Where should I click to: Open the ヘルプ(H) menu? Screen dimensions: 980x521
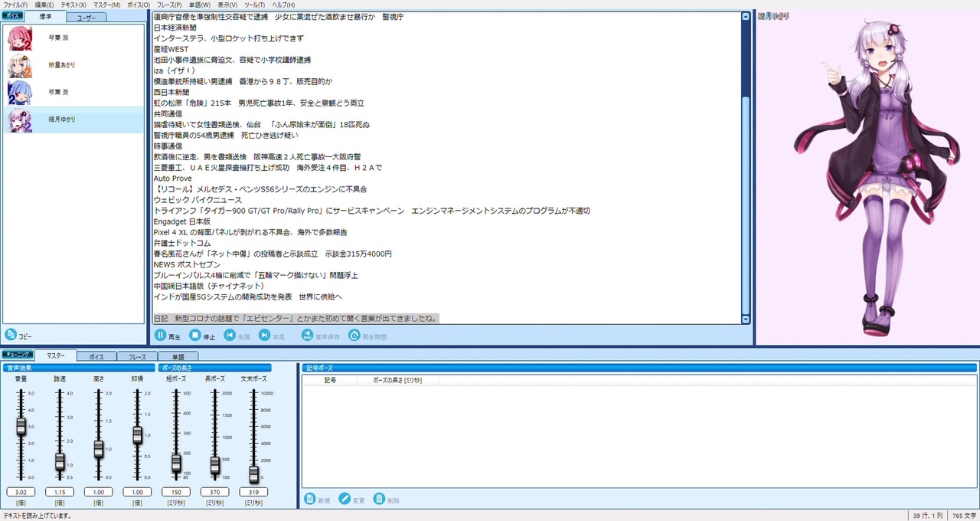[283, 5]
